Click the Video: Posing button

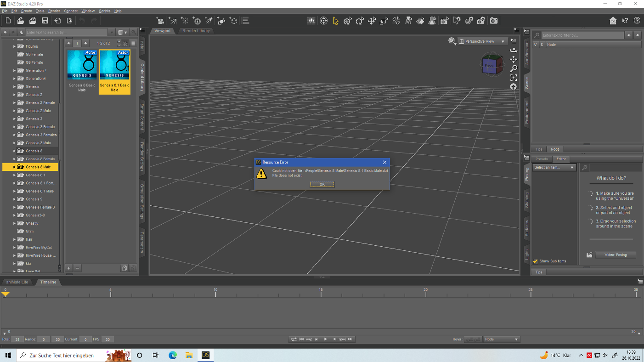point(616,255)
